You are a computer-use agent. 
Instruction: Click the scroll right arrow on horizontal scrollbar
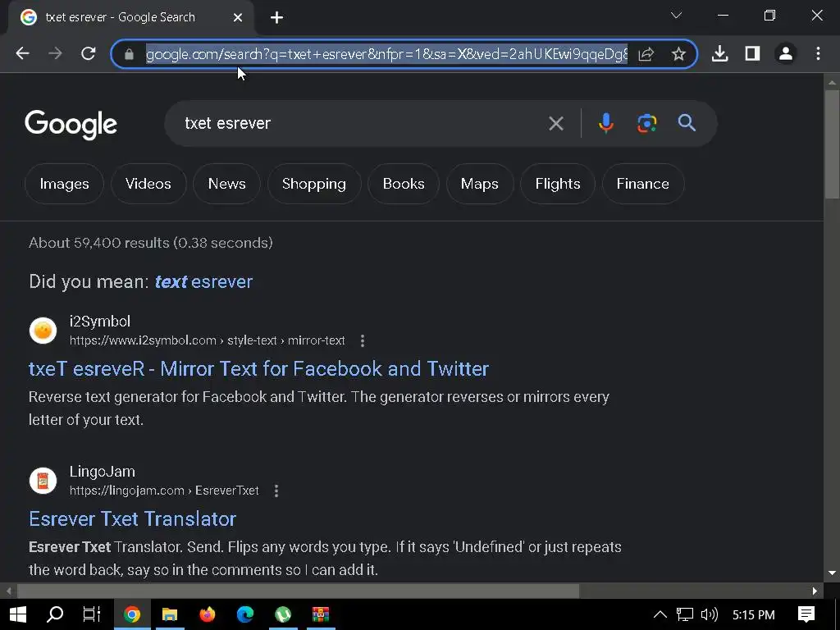click(815, 591)
